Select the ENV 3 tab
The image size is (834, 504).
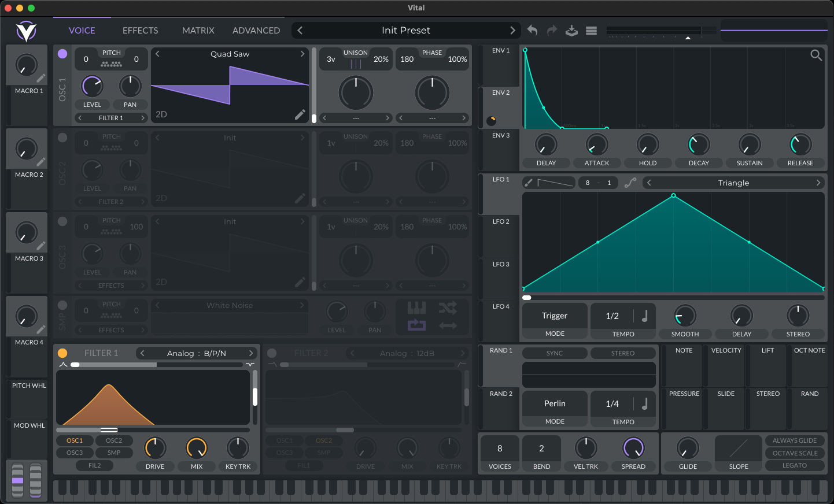499,150
